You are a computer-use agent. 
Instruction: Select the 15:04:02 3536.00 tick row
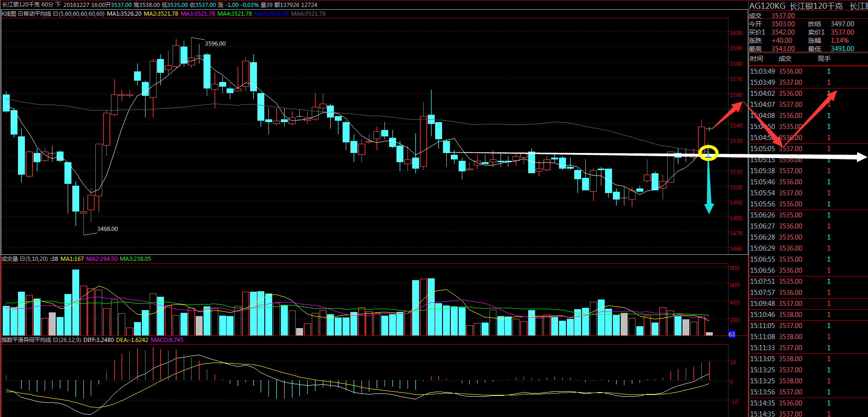click(808, 94)
